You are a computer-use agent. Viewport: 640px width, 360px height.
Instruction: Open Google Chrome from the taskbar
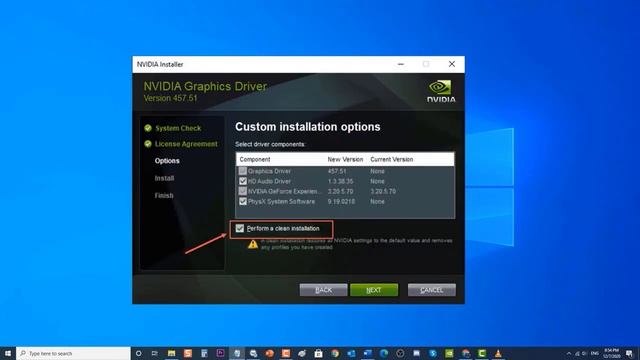[335, 353]
